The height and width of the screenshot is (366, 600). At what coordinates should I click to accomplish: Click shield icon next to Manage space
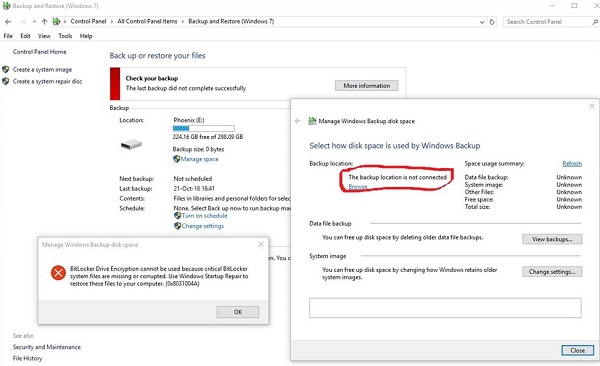click(176, 159)
